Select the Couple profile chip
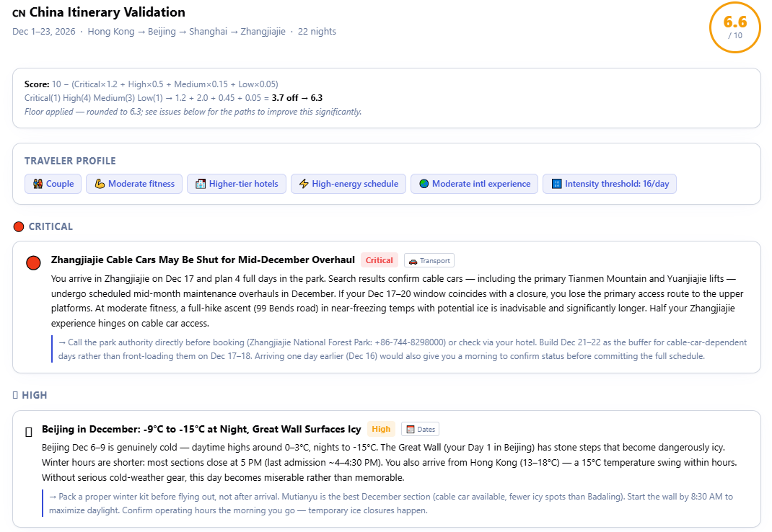The image size is (772, 532). [53, 184]
